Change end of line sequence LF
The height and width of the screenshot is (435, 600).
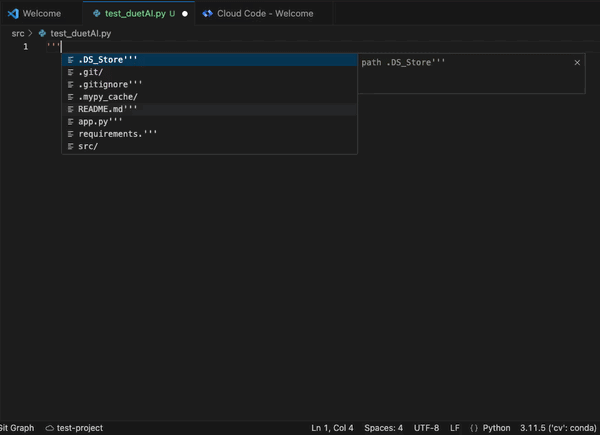(x=455, y=428)
